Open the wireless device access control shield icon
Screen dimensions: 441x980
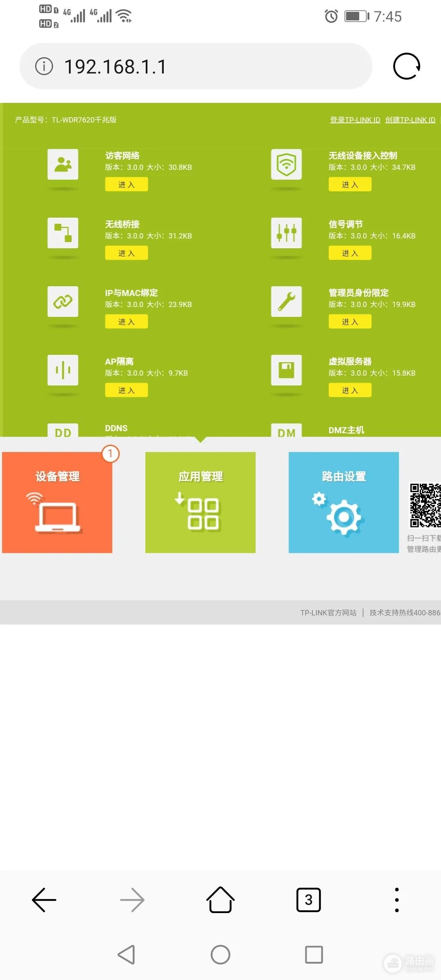pyautogui.click(x=286, y=164)
